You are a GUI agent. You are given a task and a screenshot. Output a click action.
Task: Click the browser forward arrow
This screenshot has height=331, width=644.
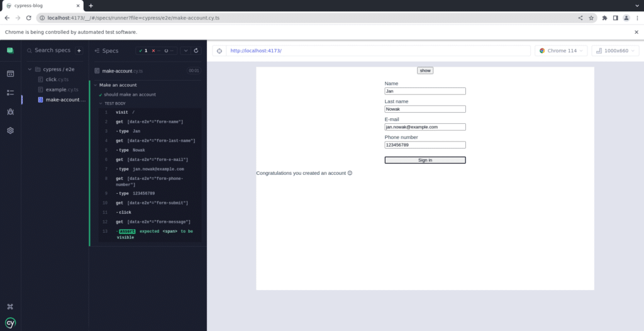coord(18,18)
